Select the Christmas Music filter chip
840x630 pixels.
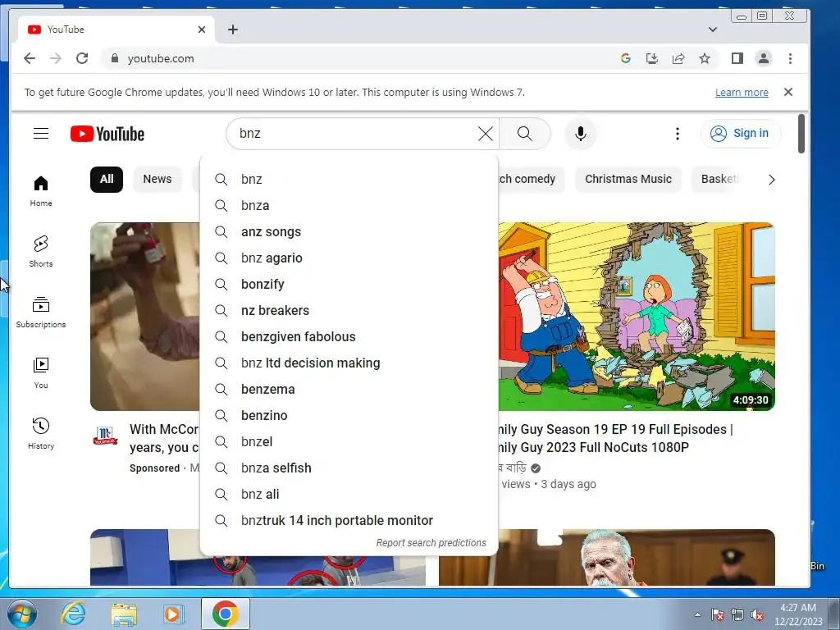click(628, 179)
